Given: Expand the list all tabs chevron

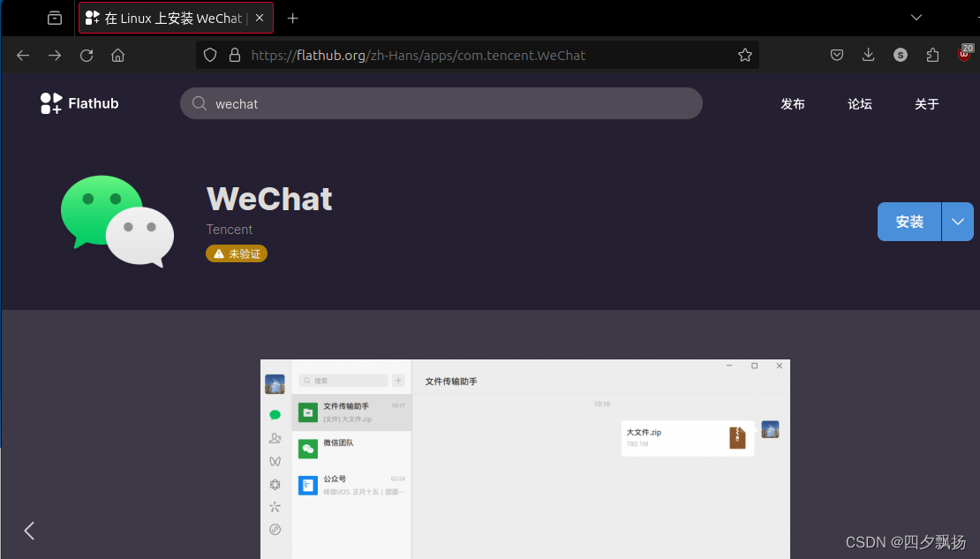Looking at the screenshot, I should pos(916,18).
